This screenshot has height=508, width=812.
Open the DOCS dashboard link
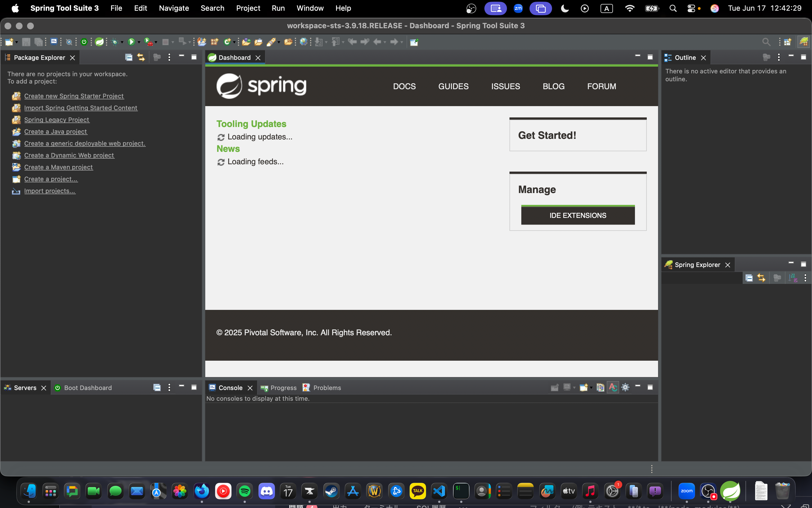point(404,86)
